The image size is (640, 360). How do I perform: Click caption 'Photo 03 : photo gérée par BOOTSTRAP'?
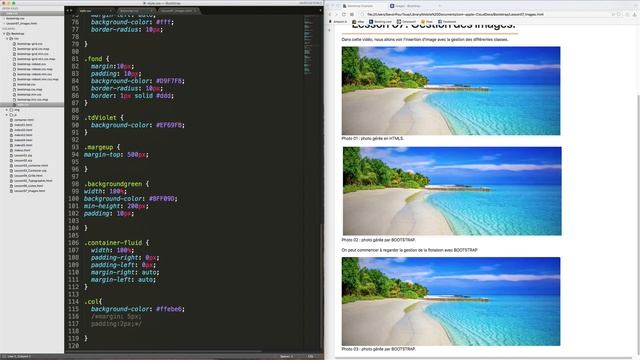coord(378,349)
